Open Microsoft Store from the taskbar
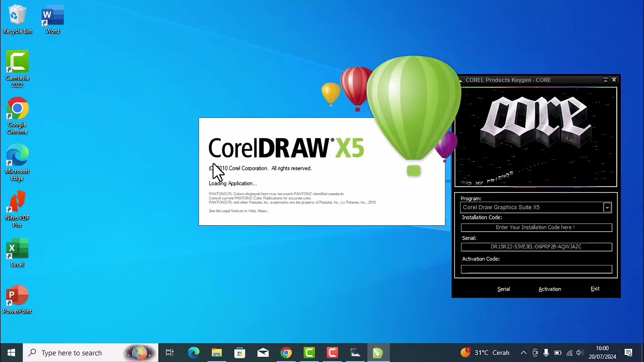Viewport: 644px width, 362px height. pyautogui.click(x=239, y=352)
